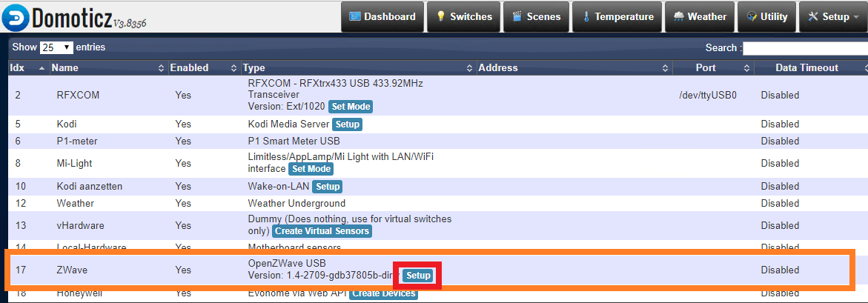
Task: Sort table by Enabled column
Action: [204, 68]
